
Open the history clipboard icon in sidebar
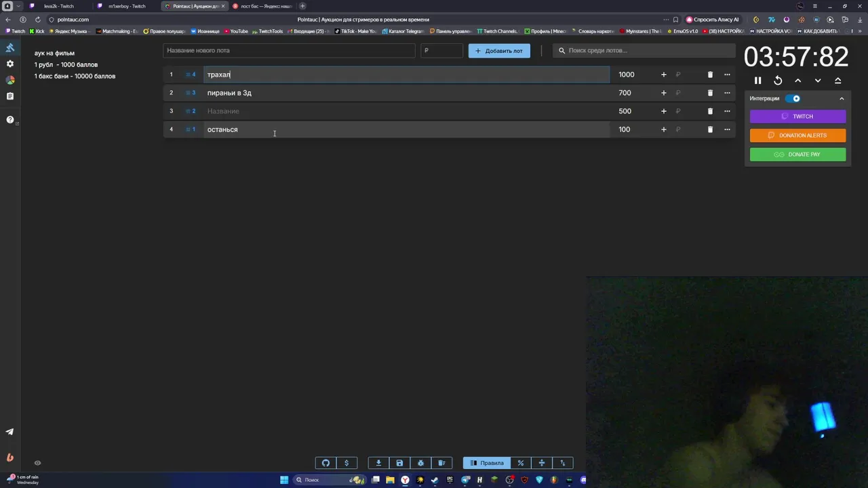pyautogui.click(x=9, y=96)
